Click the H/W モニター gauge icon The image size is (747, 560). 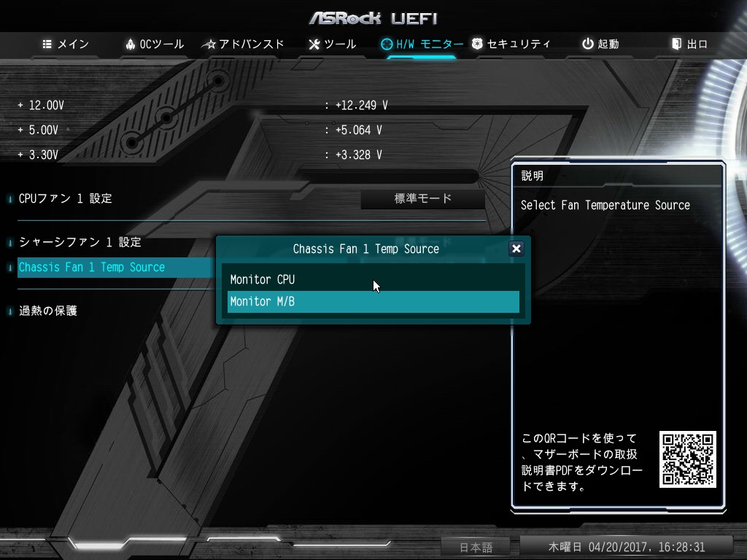[x=387, y=44]
